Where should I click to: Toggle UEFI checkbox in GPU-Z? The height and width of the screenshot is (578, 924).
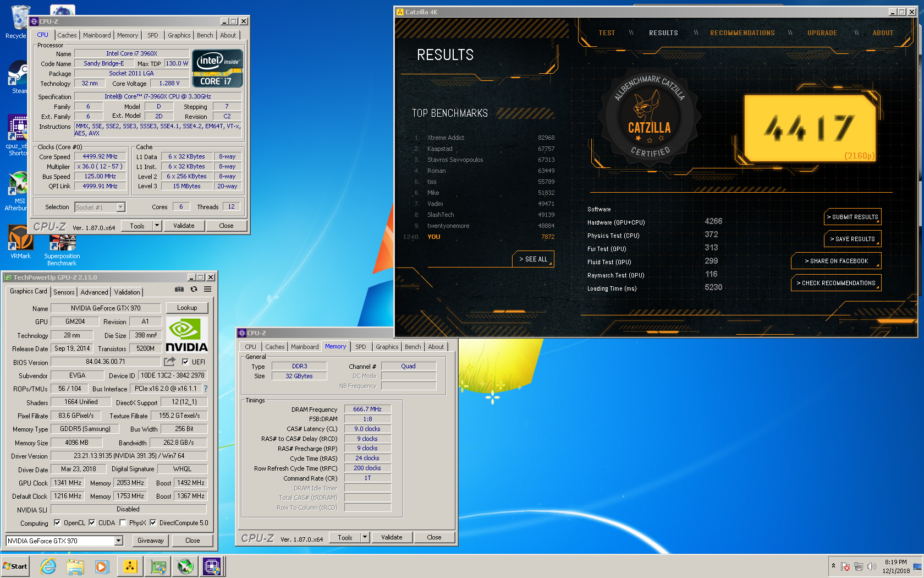pyautogui.click(x=185, y=362)
